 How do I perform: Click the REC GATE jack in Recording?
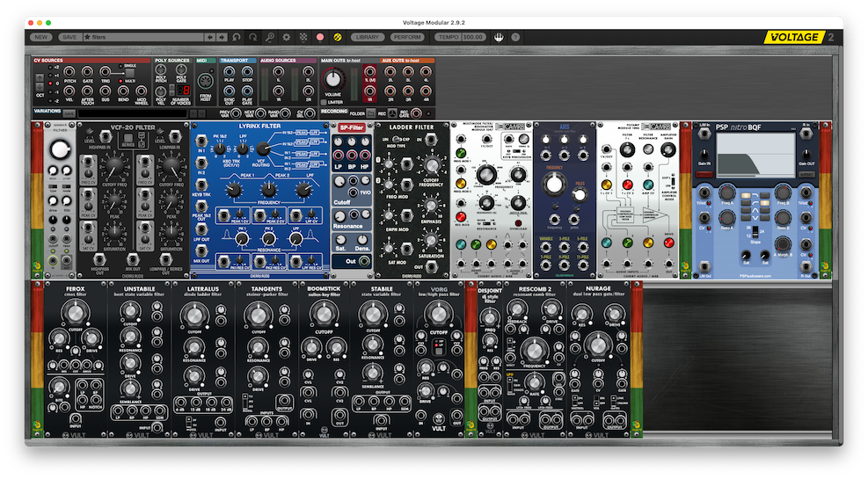tap(416, 113)
